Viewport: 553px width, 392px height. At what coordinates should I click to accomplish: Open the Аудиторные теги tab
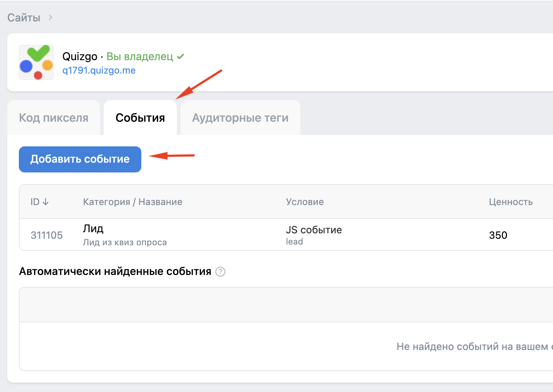click(x=240, y=118)
